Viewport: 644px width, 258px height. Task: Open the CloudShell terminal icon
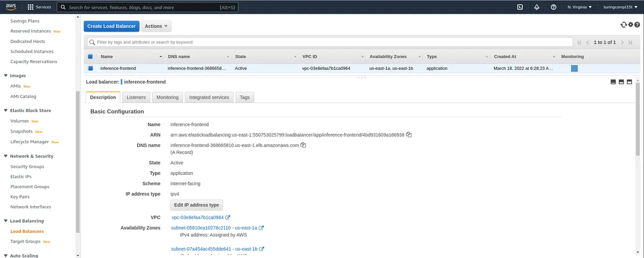[520, 8]
